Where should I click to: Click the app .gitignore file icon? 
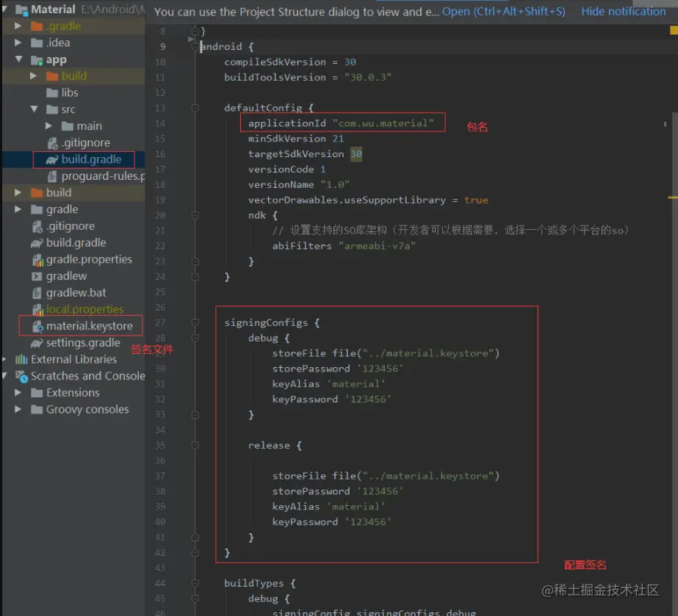[52, 142]
